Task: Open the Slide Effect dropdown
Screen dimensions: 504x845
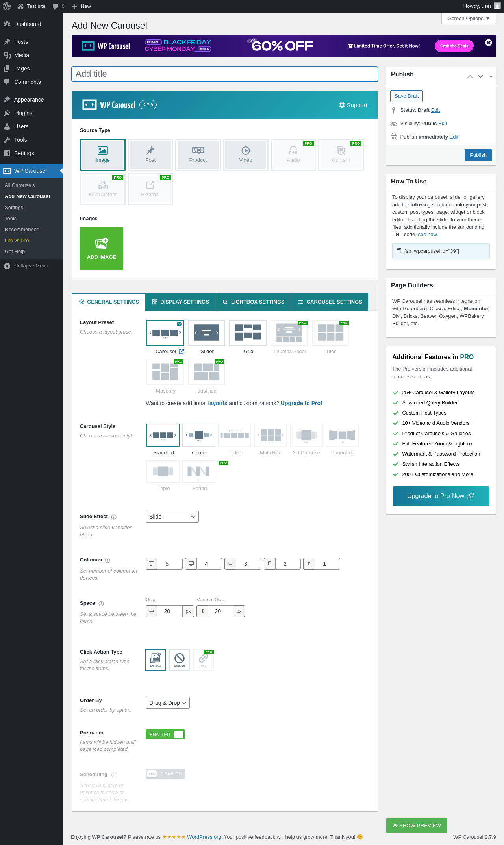Action: tap(172, 517)
